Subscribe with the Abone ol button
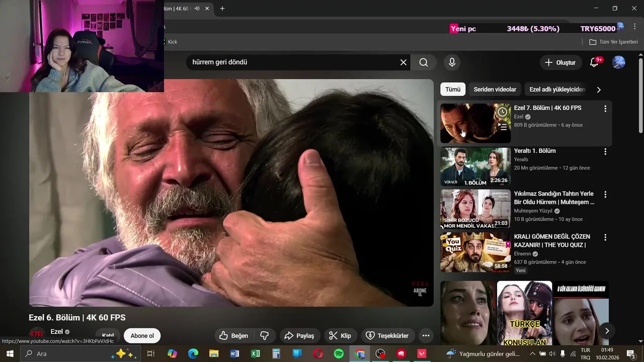 pos(142,336)
